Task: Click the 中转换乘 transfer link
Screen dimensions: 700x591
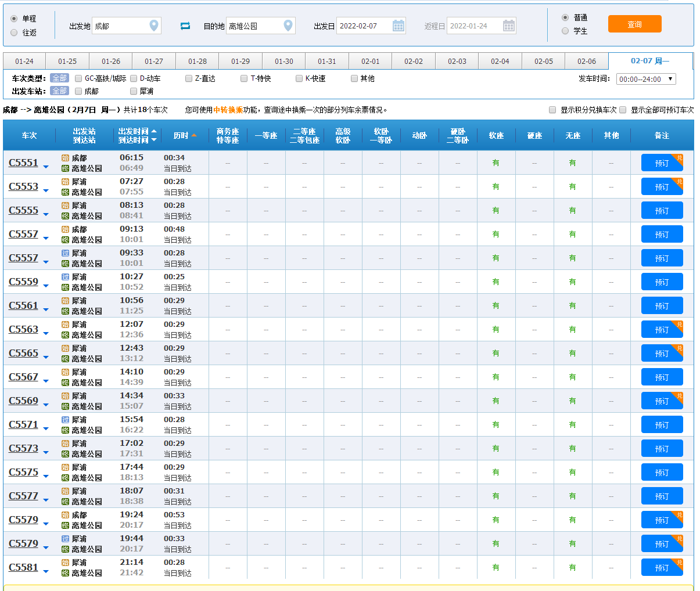Action: (228, 110)
